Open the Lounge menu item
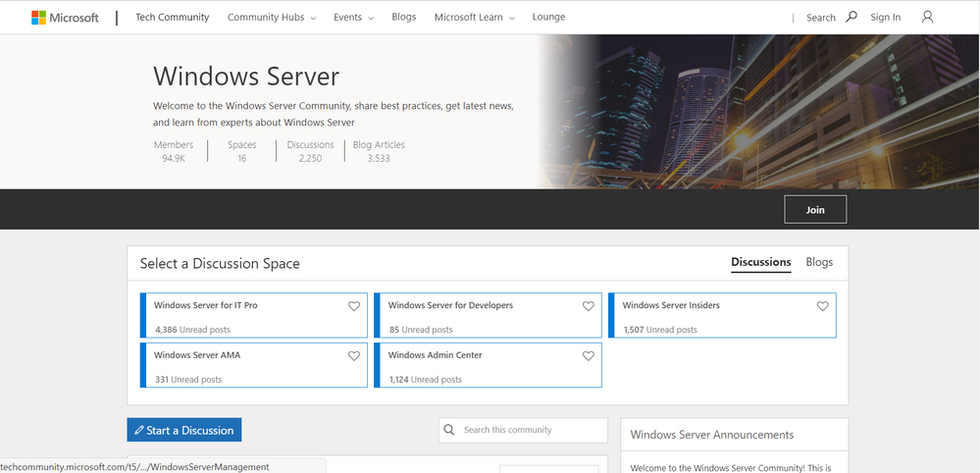980x473 pixels. [x=548, y=17]
